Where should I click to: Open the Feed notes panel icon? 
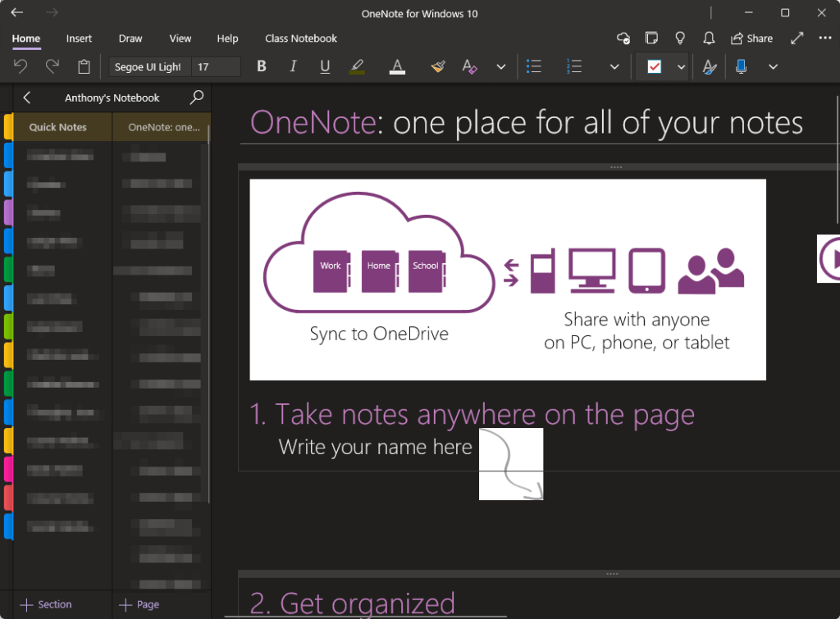651,38
